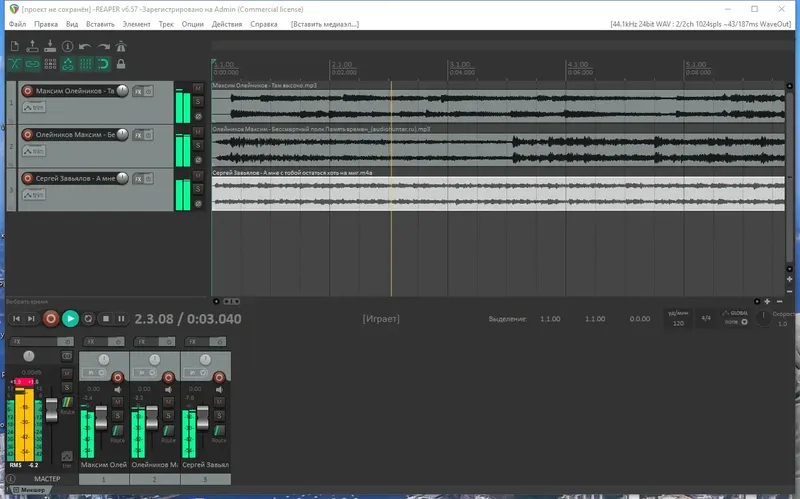Arm record on track 2 Олейников Максим
Image resolution: width=800 pixels, height=499 pixels.
tap(28, 135)
